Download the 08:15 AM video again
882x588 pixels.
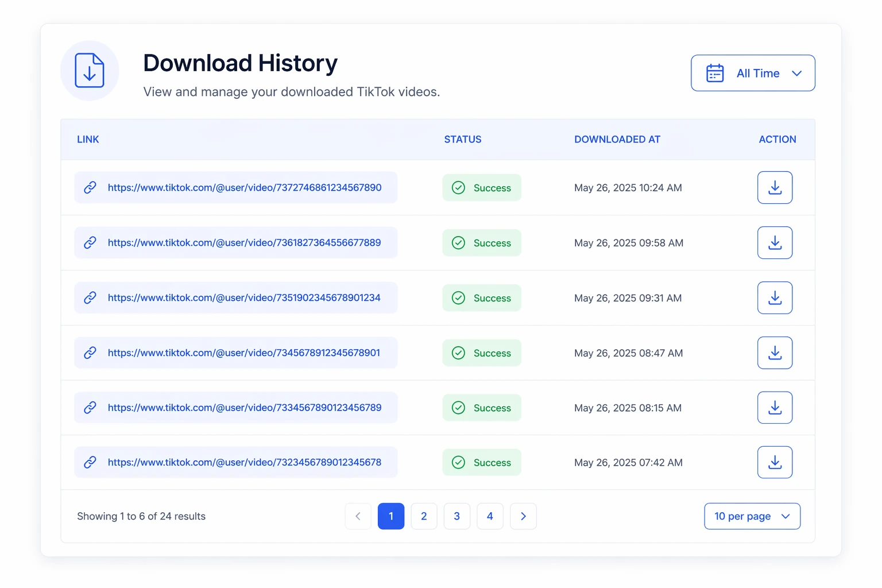[775, 408]
